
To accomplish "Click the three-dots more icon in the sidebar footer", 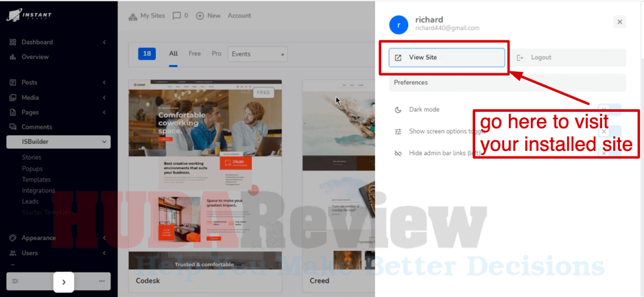I will (102, 281).
